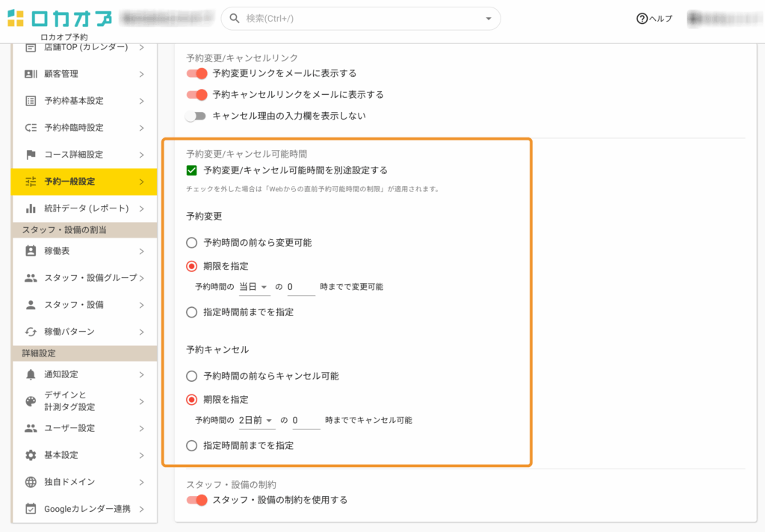Open the 2日前 dropdown under 予約キャンセル
Viewport: 765px width, 532px height.
[256, 421]
